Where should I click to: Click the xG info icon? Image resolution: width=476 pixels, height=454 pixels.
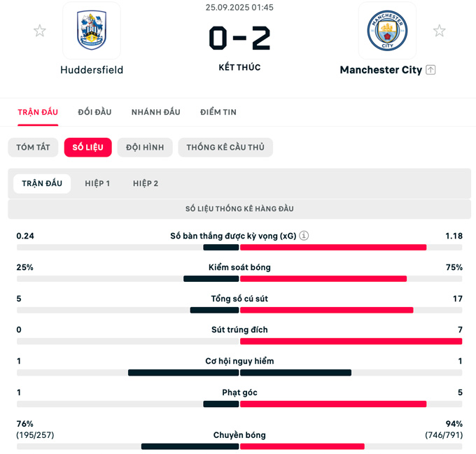(304, 236)
